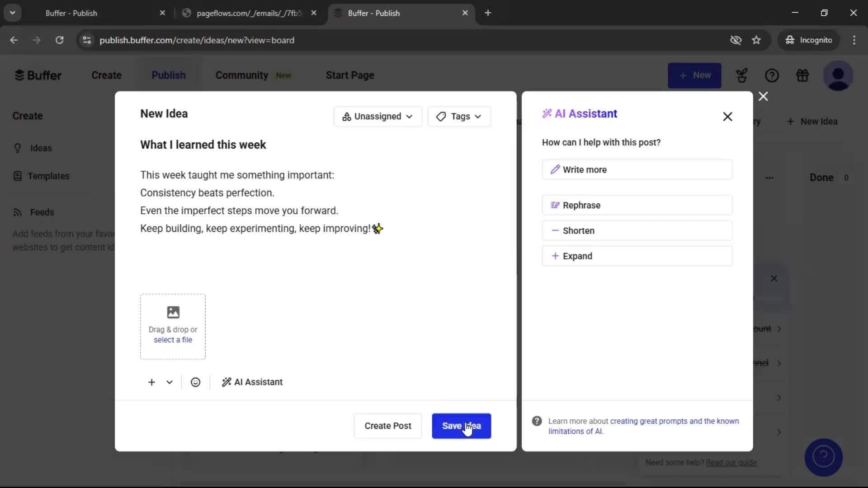Click the Rephrase option in AI Assistant
The image size is (868, 488).
coord(637,205)
